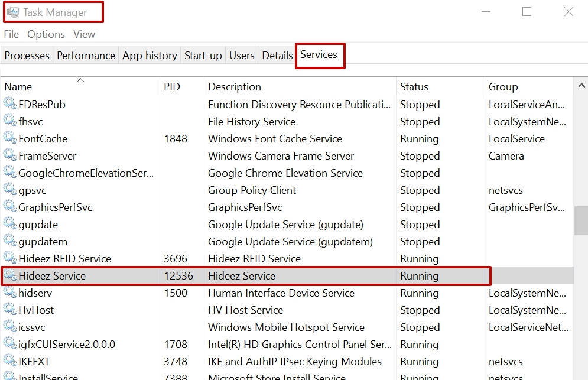Click the vertical scrollbar thumb
The width and height of the screenshot is (588, 380).
(580, 220)
